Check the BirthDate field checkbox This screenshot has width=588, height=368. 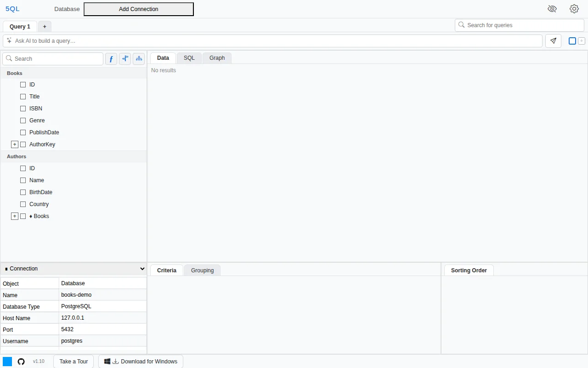click(x=23, y=192)
